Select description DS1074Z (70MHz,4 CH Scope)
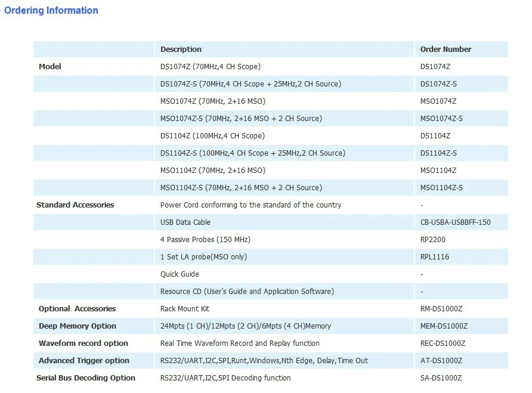This screenshot has height=393, width=532. [x=211, y=67]
